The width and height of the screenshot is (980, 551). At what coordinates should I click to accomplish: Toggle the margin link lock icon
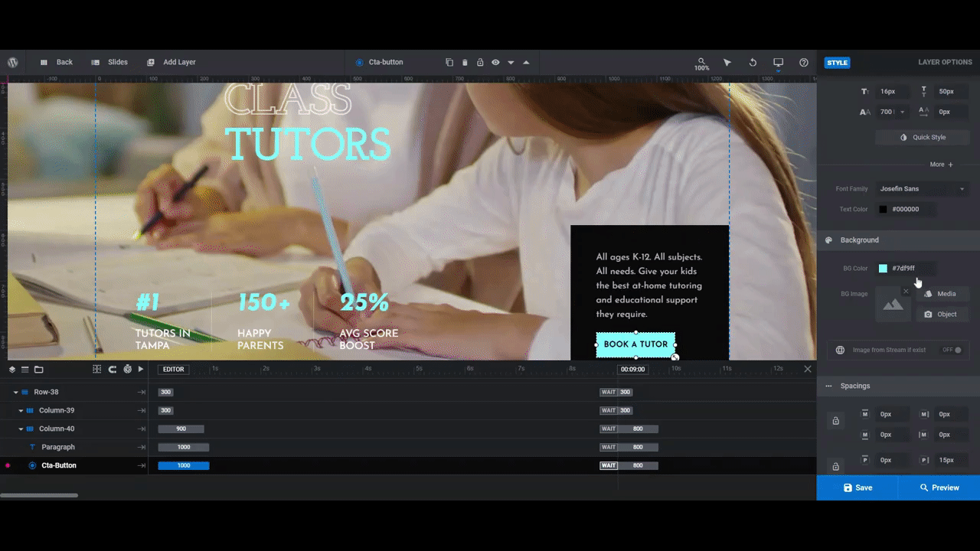point(835,420)
